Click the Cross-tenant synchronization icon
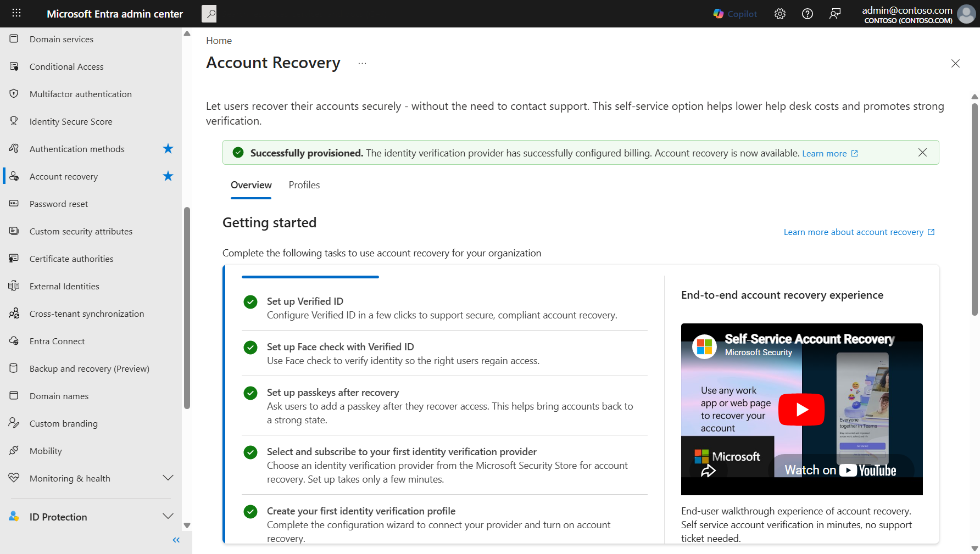Viewport: 980px width, 554px height. 14,314
